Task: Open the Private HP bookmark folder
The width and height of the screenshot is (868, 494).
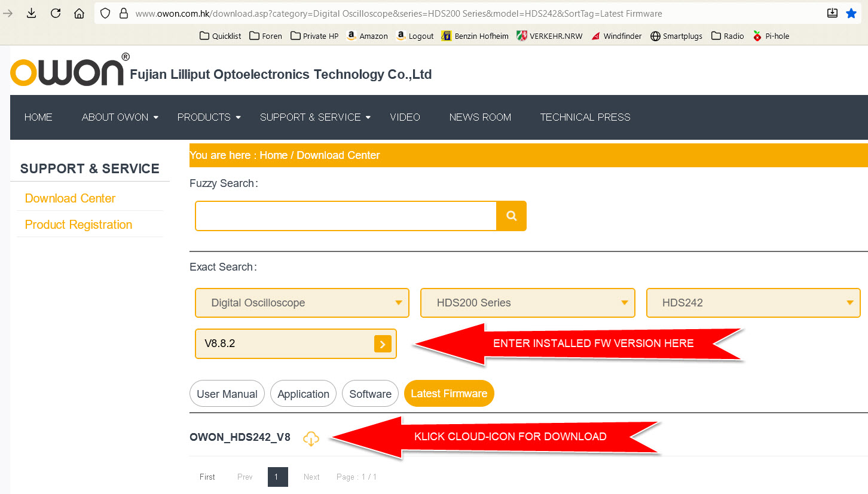Action: click(x=314, y=36)
